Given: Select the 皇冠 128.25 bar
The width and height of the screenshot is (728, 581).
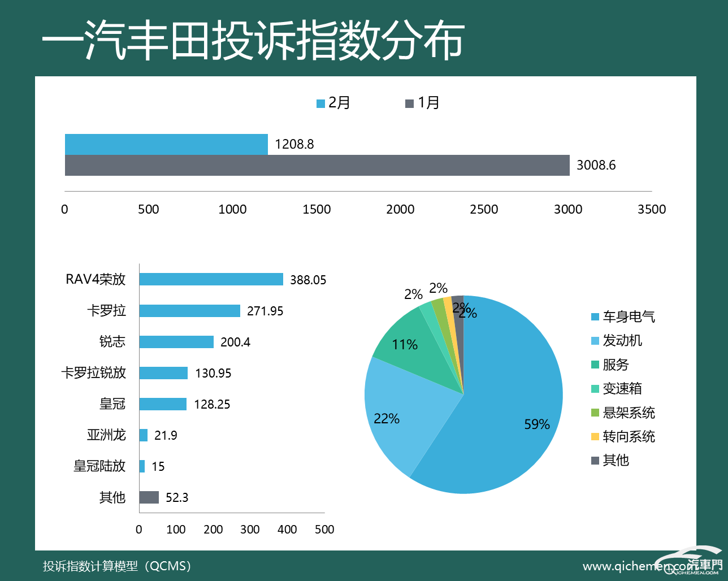Looking at the screenshot, I should click(163, 404).
